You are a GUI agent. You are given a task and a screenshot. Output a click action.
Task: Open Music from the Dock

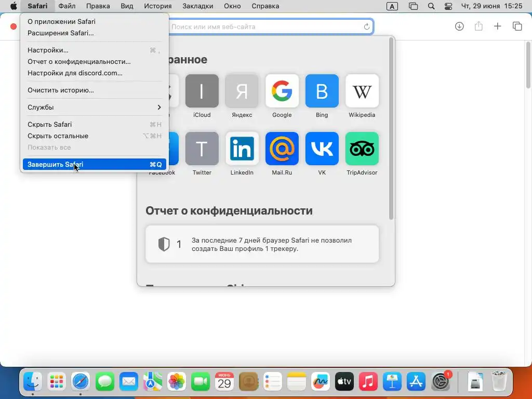click(368, 381)
